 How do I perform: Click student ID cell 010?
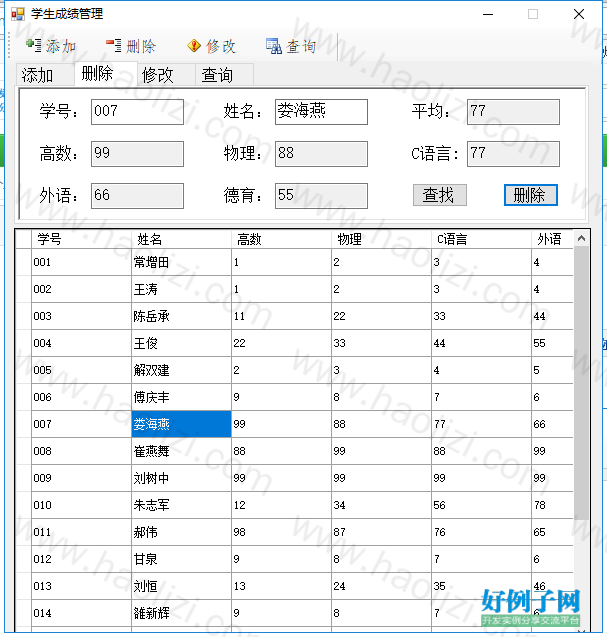pyautogui.click(x=81, y=505)
